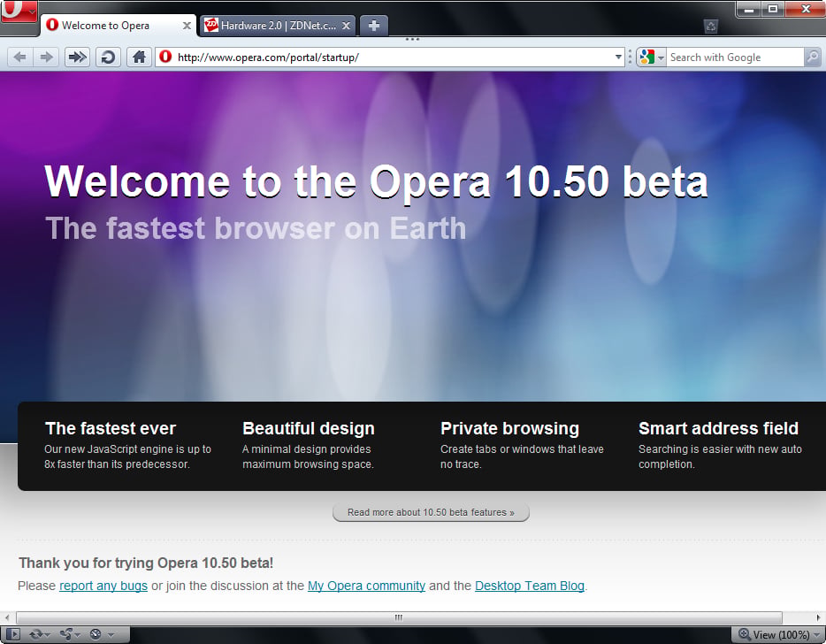Click the zoom magnifier in View control
The image size is (826, 644).
coord(744,634)
